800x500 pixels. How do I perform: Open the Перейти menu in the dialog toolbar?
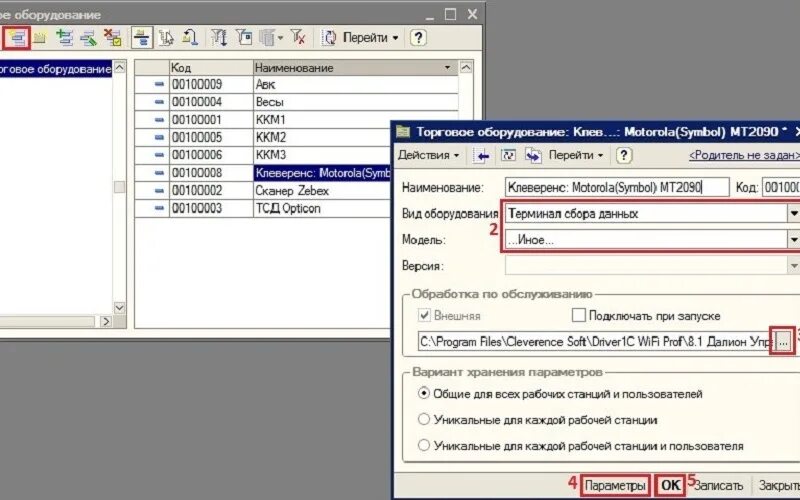(x=576, y=155)
